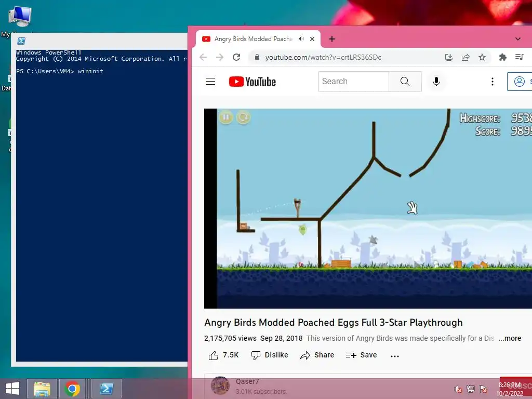Click the video player area
532x399 pixels.
368,208
